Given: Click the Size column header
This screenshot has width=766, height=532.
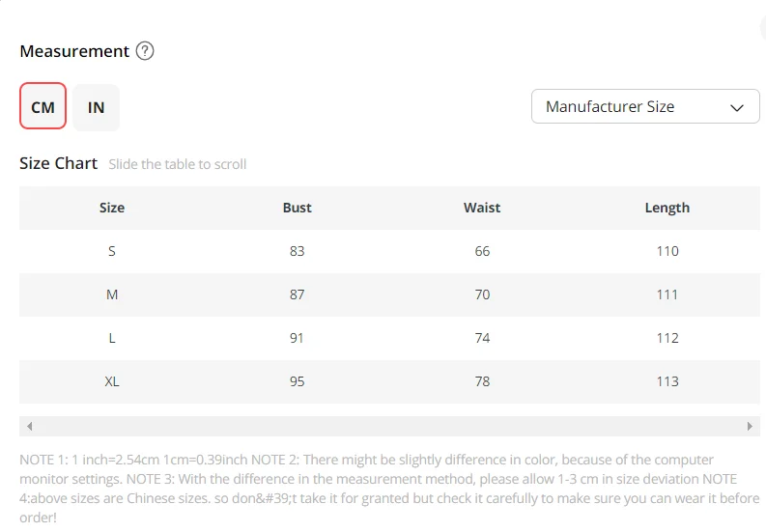Looking at the screenshot, I should (x=112, y=208).
